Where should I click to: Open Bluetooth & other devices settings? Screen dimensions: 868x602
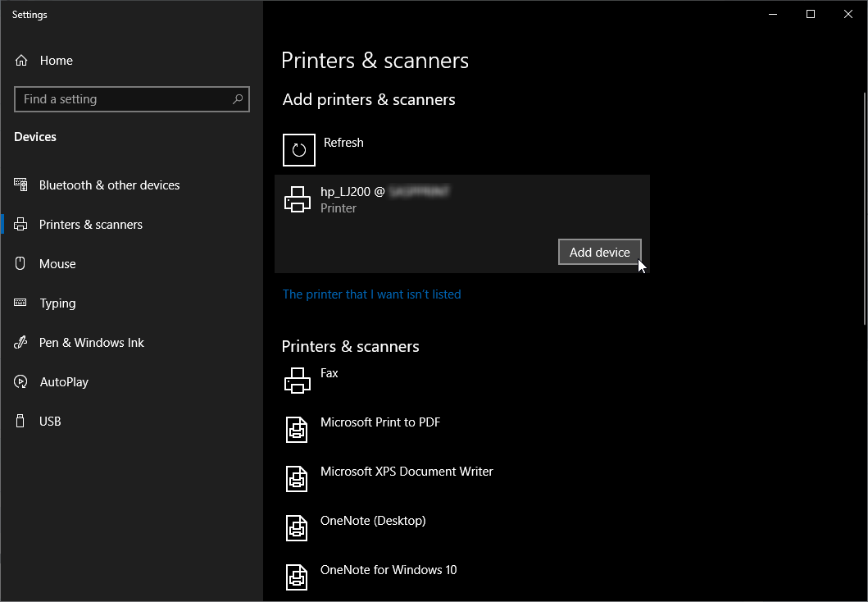(109, 185)
